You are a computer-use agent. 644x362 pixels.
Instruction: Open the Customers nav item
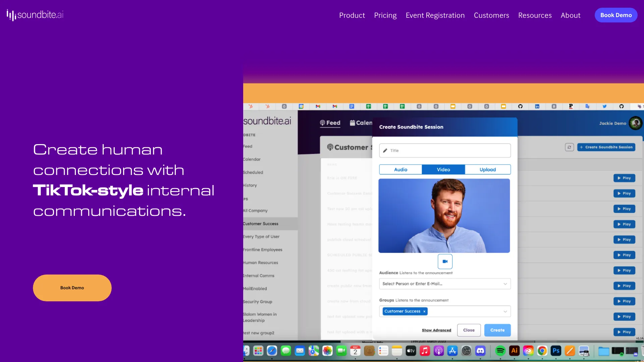[x=491, y=15]
